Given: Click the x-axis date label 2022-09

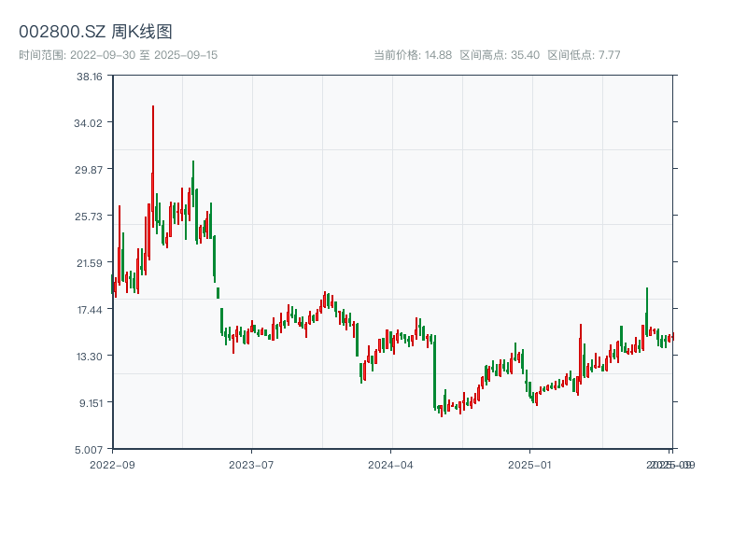Looking at the screenshot, I should tap(112, 465).
